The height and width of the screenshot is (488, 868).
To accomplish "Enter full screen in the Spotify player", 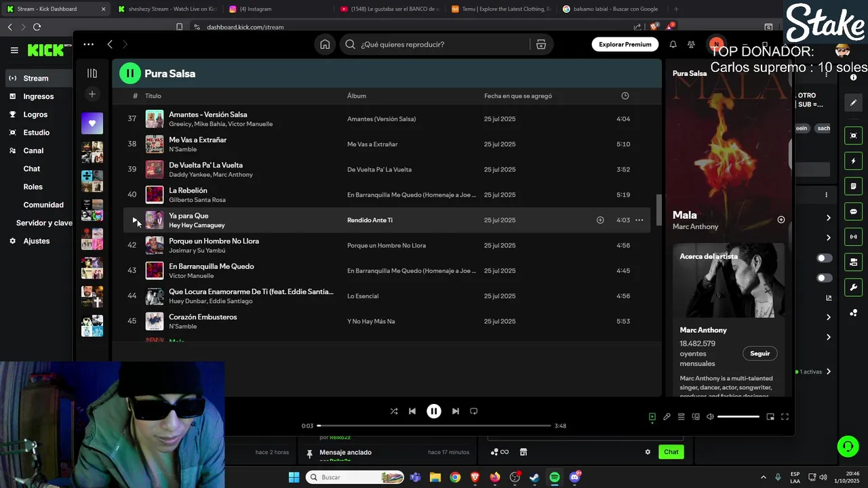I will pyautogui.click(x=785, y=417).
